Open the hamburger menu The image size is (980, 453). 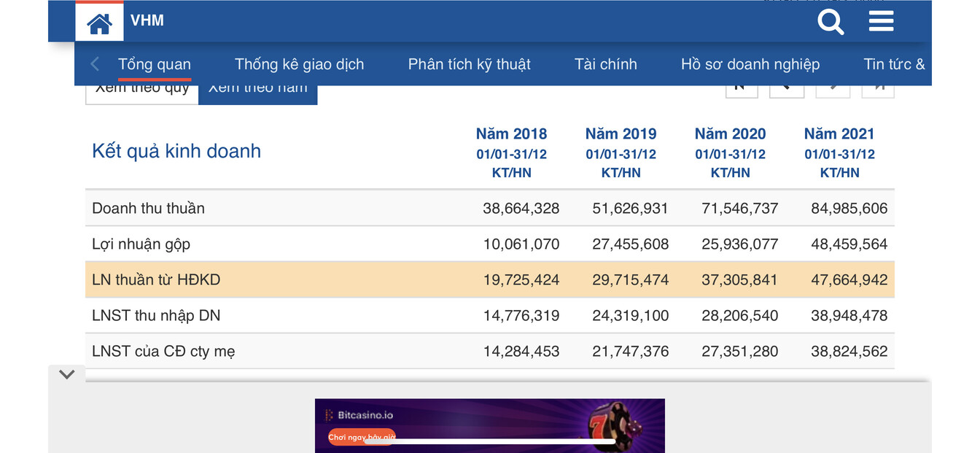pos(881,21)
